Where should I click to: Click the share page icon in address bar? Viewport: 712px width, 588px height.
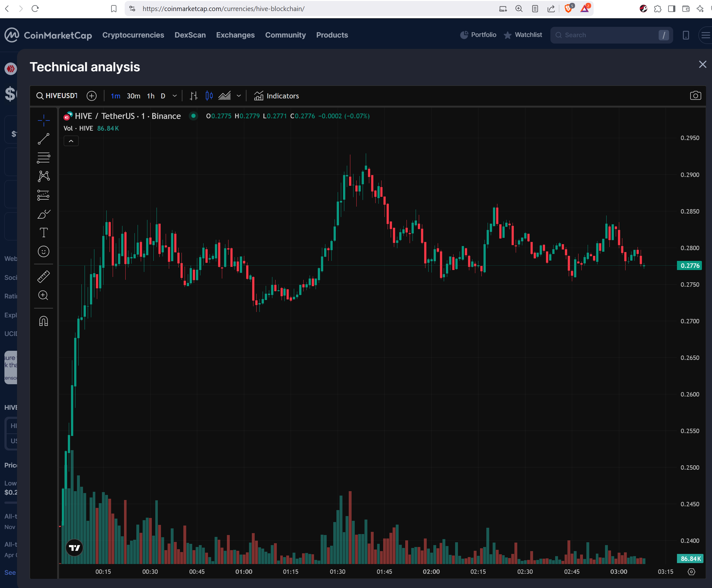point(551,9)
